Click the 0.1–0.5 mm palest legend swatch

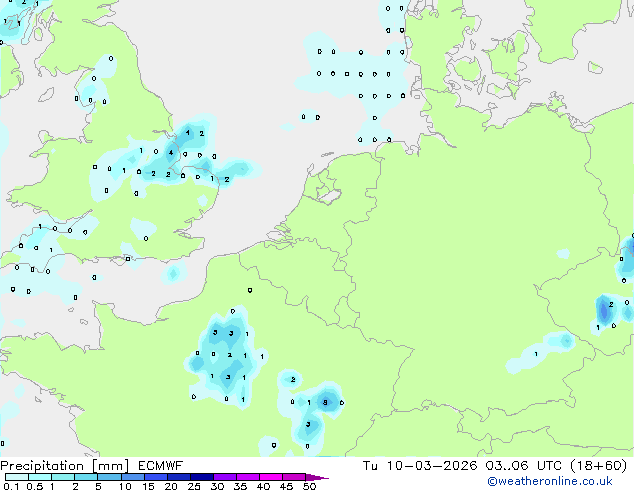(x=17, y=477)
